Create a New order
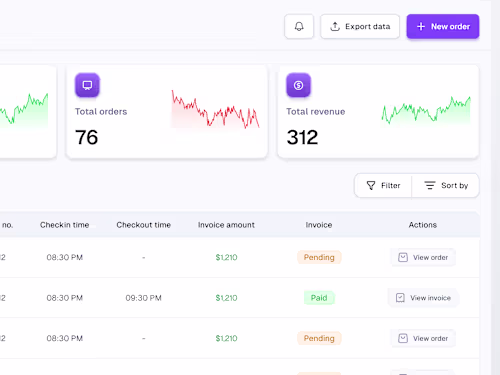 pyautogui.click(x=443, y=26)
